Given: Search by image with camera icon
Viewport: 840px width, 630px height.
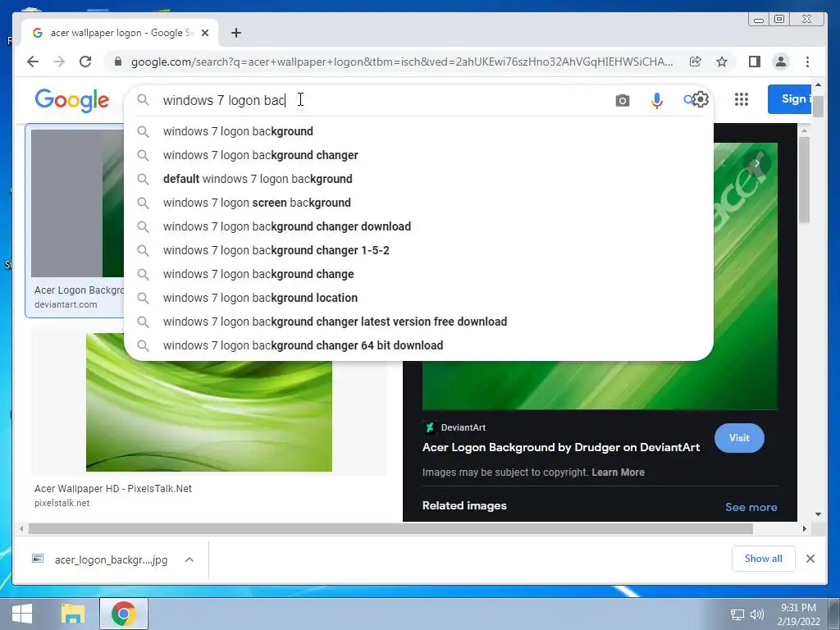Looking at the screenshot, I should (622, 100).
